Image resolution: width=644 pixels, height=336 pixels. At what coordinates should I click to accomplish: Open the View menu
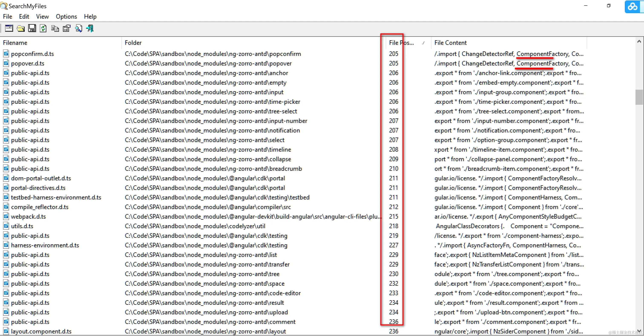[x=42, y=16]
